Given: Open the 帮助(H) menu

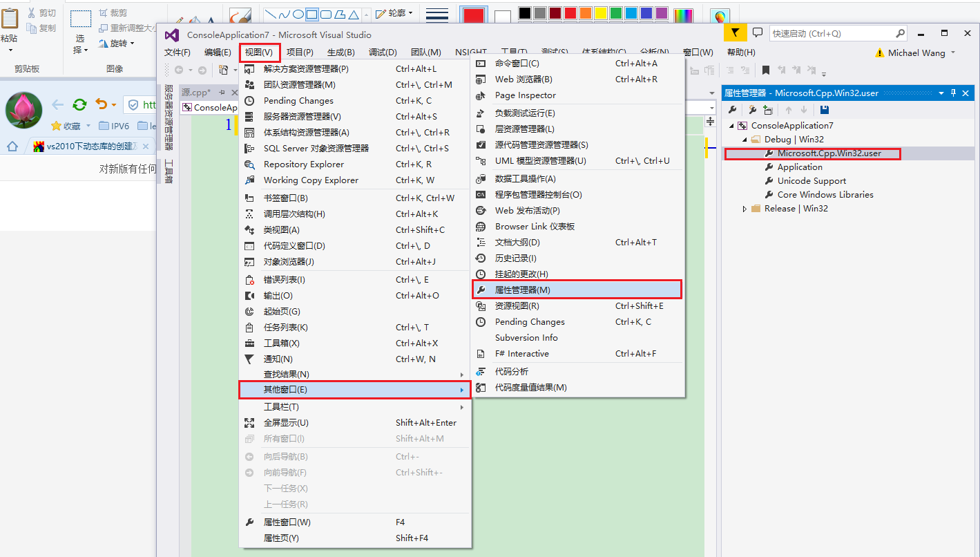Looking at the screenshot, I should (741, 53).
